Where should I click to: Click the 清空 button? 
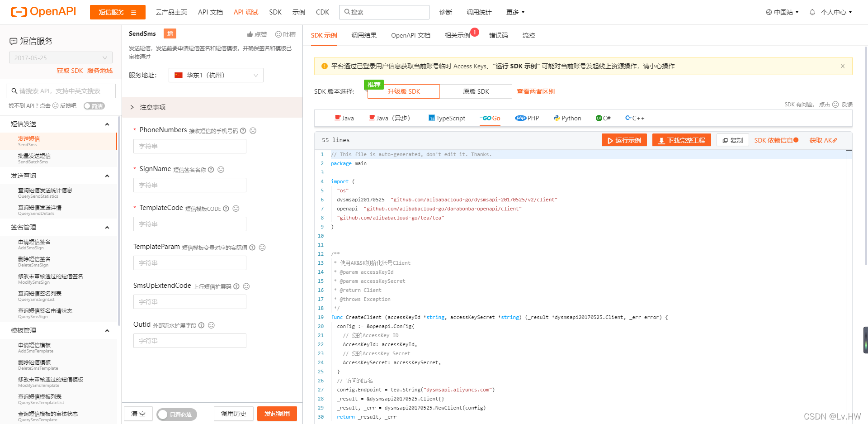pos(138,414)
